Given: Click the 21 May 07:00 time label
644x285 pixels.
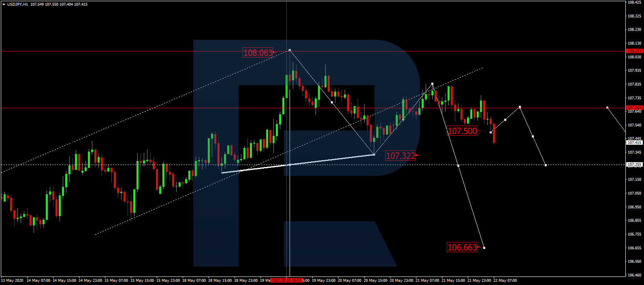Looking at the screenshot, I should pyautogui.click(x=427, y=281).
